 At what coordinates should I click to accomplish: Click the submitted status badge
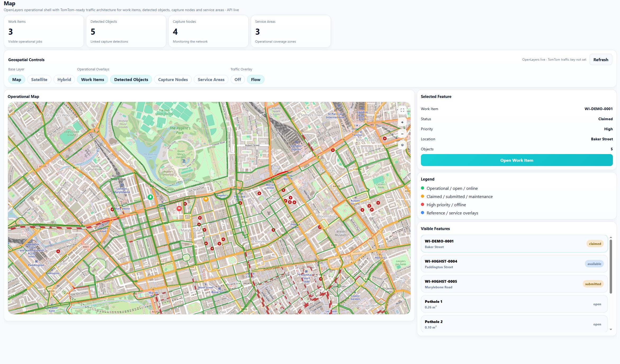[x=593, y=284]
